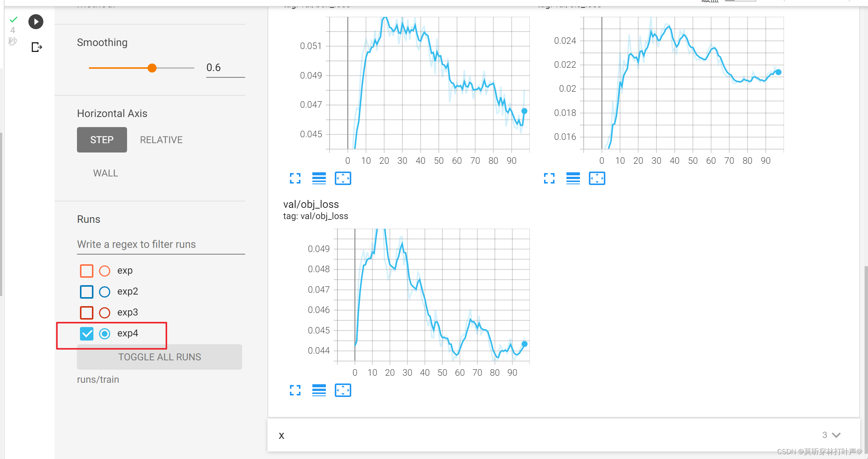Expand val/obj_loss chart to full size
Image resolution: width=868 pixels, height=459 pixels.
[x=295, y=390]
